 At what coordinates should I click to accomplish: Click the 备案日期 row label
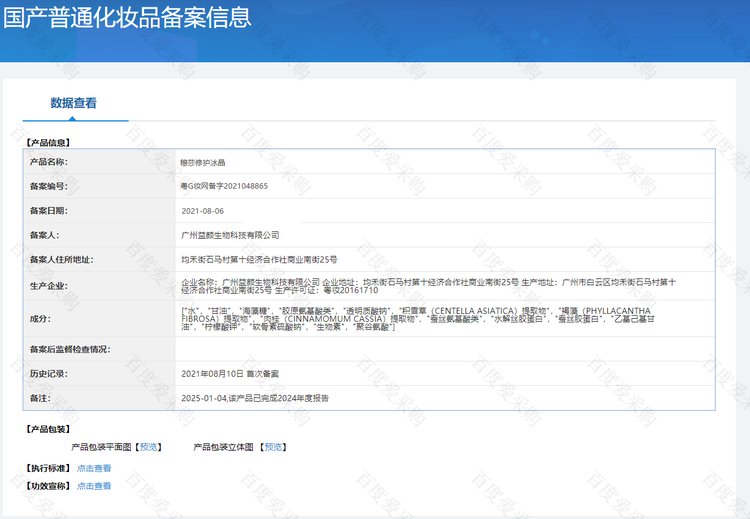click(49, 210)
